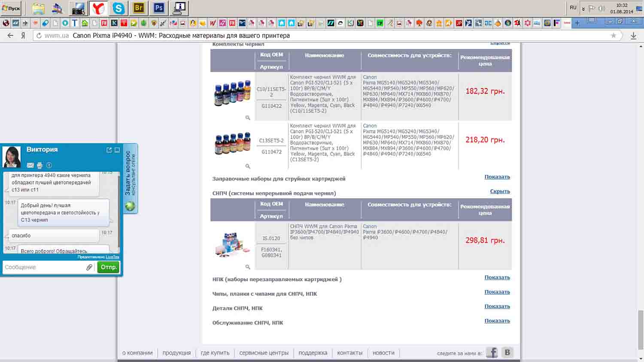
Task: Show Заправочные наборы для струйных картриджей section
Action: point(497,177)
